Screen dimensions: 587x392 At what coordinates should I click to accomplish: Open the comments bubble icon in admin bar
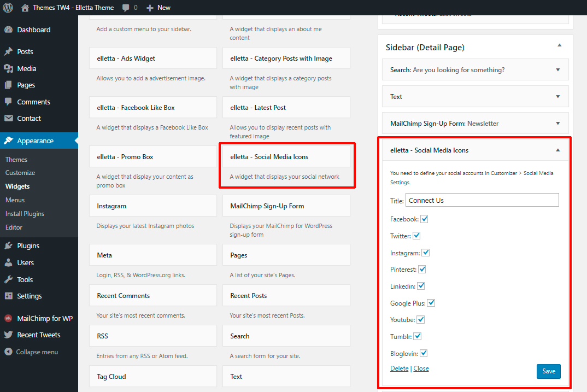point(126,8)
